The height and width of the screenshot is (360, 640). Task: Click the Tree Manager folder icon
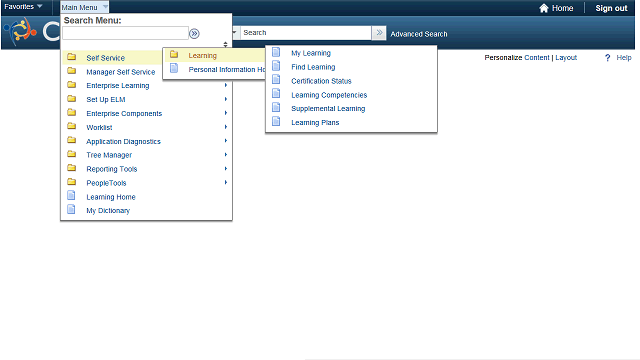[71, 154]
